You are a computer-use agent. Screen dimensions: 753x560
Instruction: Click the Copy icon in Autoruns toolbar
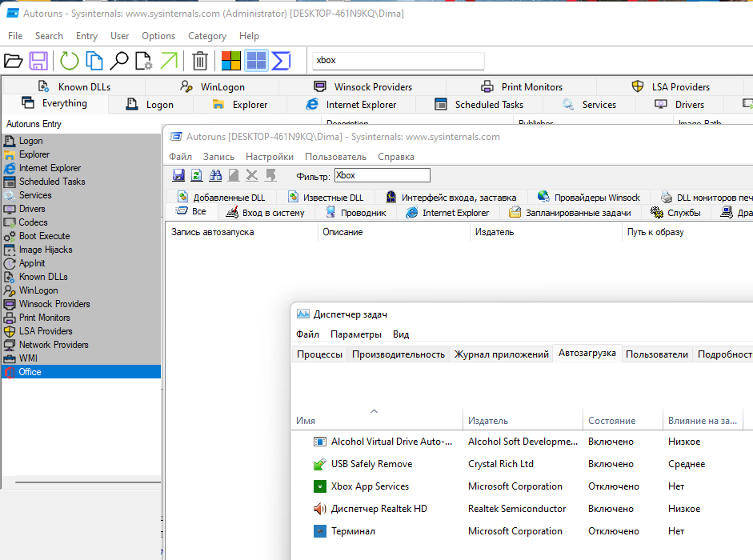[x=94, y=61]
